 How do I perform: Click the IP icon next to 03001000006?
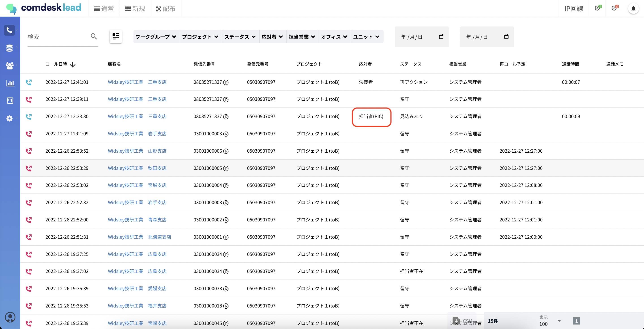click(x=226, y=151)
